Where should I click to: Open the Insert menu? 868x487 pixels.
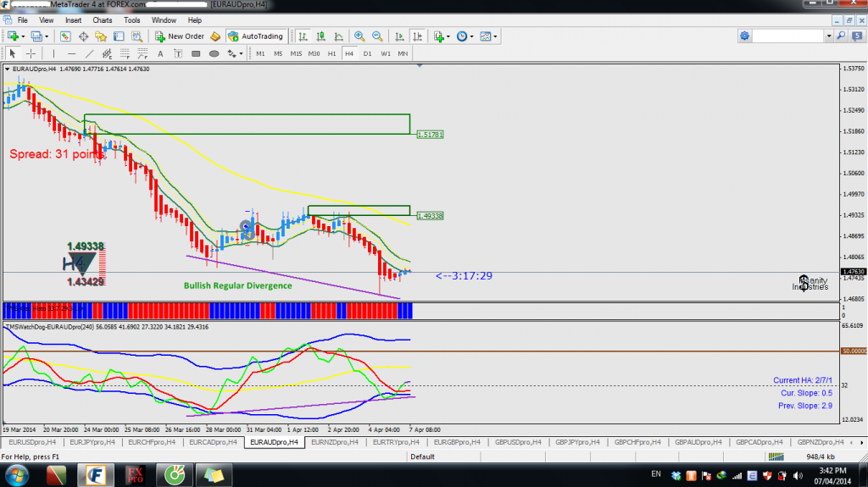coord(73,20)
